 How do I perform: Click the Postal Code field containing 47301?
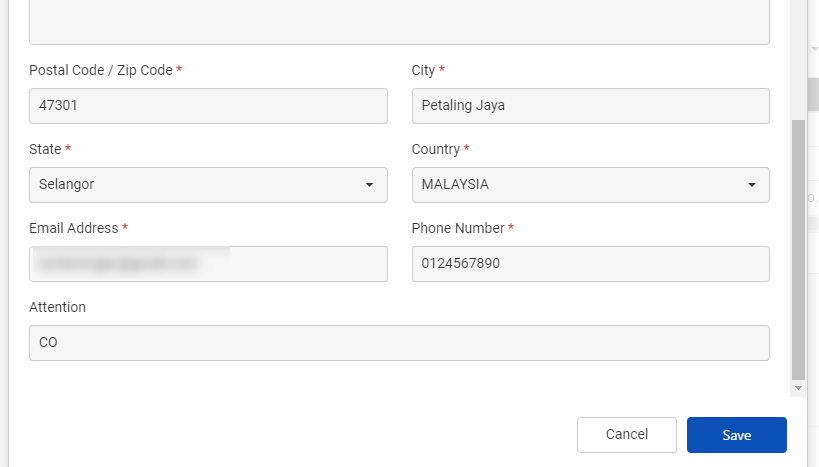click(208, 106)
